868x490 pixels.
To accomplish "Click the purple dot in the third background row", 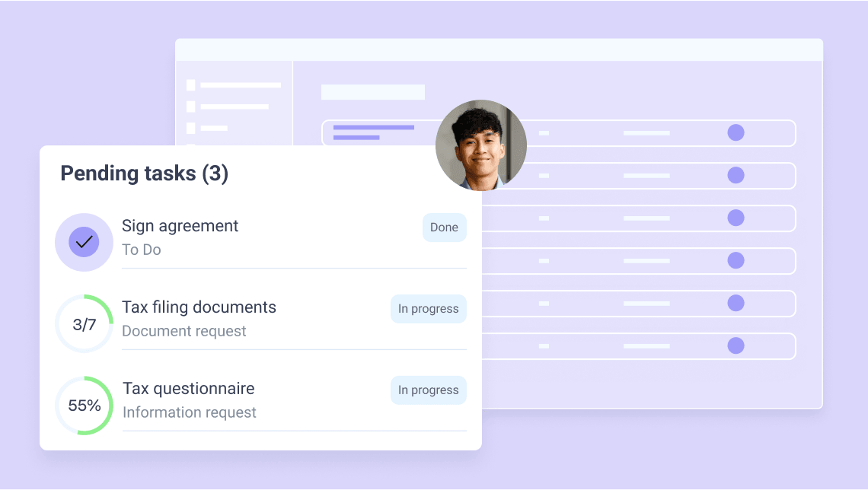I will 736,218.
